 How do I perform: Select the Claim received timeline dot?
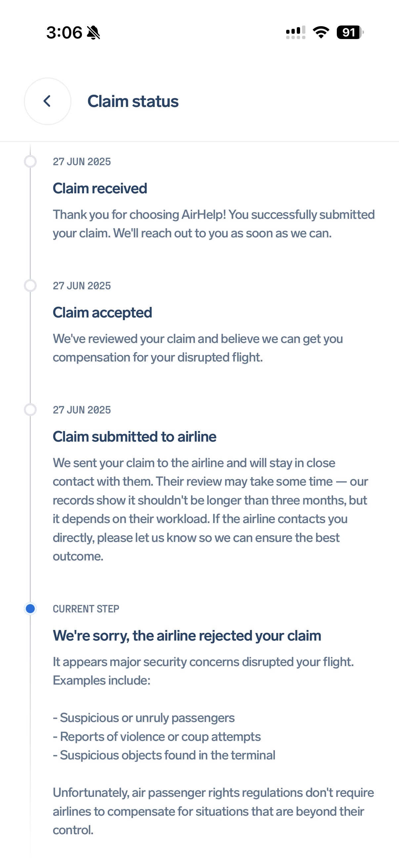pos(30,162)
